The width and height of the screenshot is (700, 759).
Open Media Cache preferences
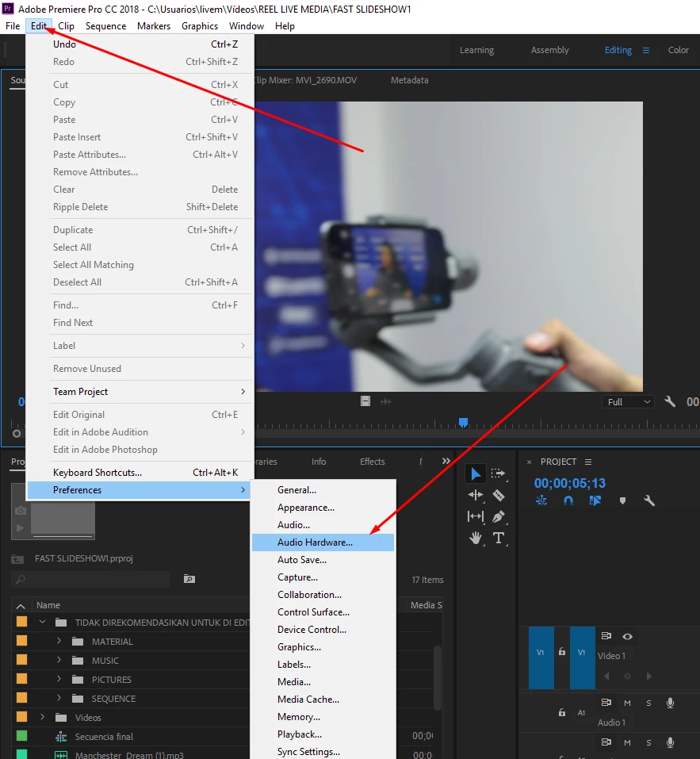[x=323, y=700]
